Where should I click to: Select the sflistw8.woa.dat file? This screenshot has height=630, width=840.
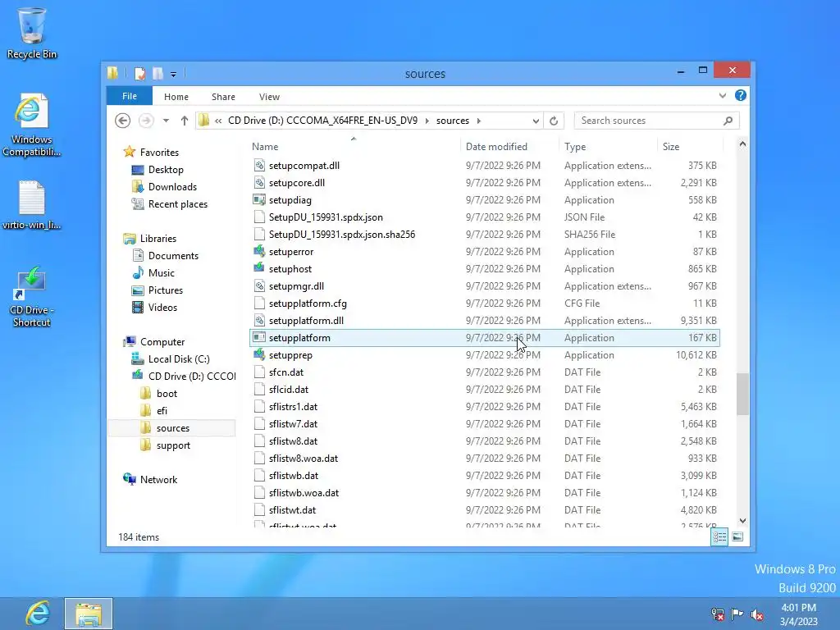(485, 459)
